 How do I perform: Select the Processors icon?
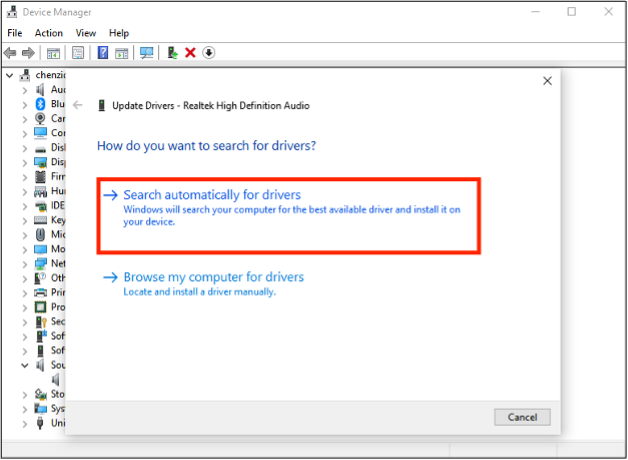[40, 307]
